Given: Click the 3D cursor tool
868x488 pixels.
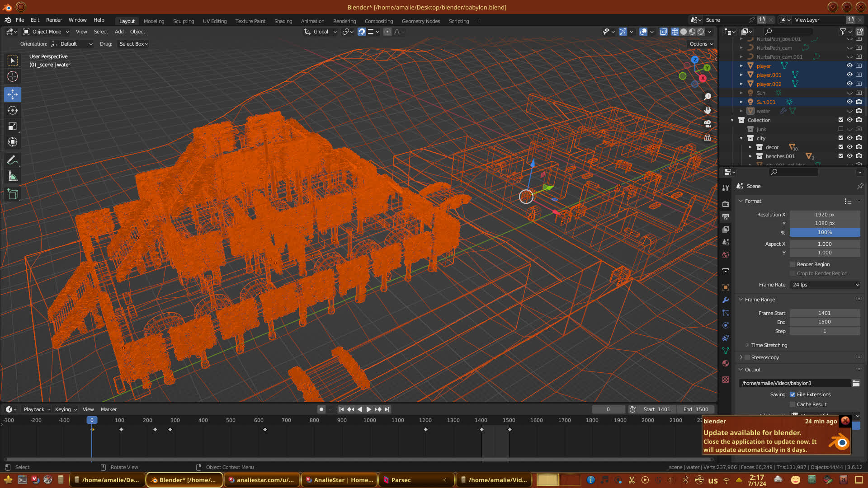Looking at the screenshot, I should tap(13, 76).
